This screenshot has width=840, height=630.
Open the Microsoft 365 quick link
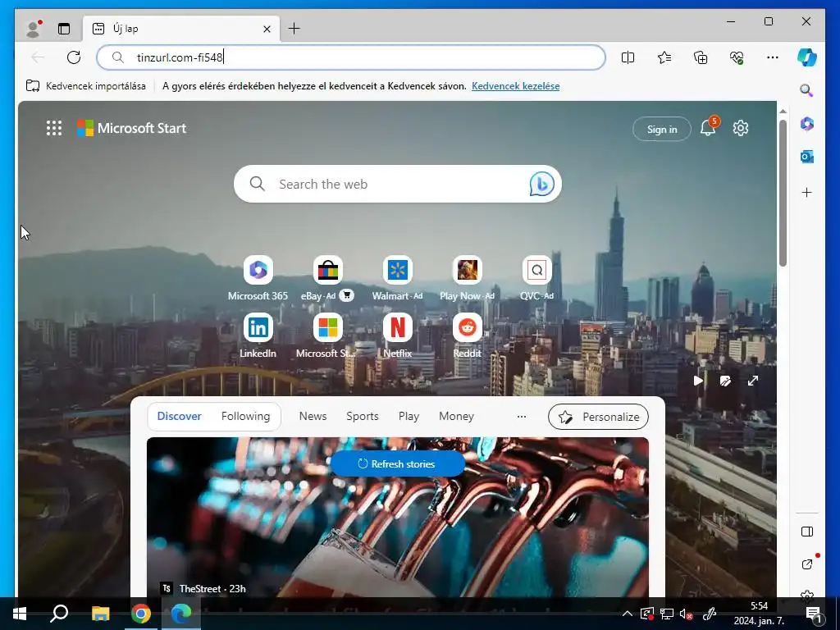click(258, 278)
